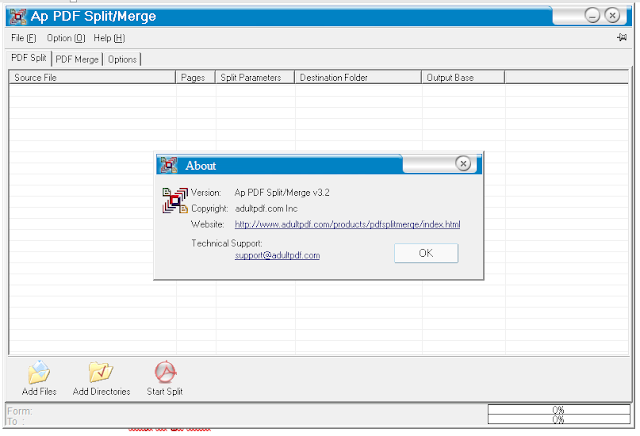Click the version text Ap PDF Split/Merge v3.2
The height and width of the screenshot is (436, 640).
pyautogui.click(x=282, y=193)
